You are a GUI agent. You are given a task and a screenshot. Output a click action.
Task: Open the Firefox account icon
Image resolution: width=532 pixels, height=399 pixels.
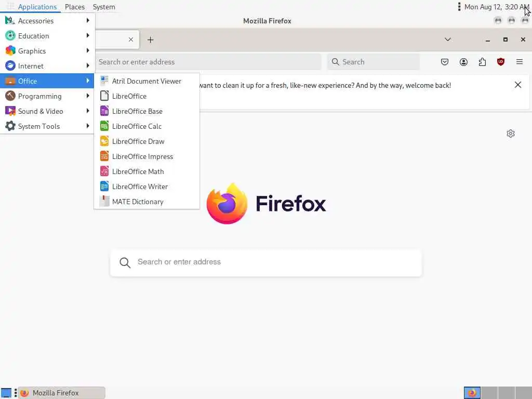point(463,62)
